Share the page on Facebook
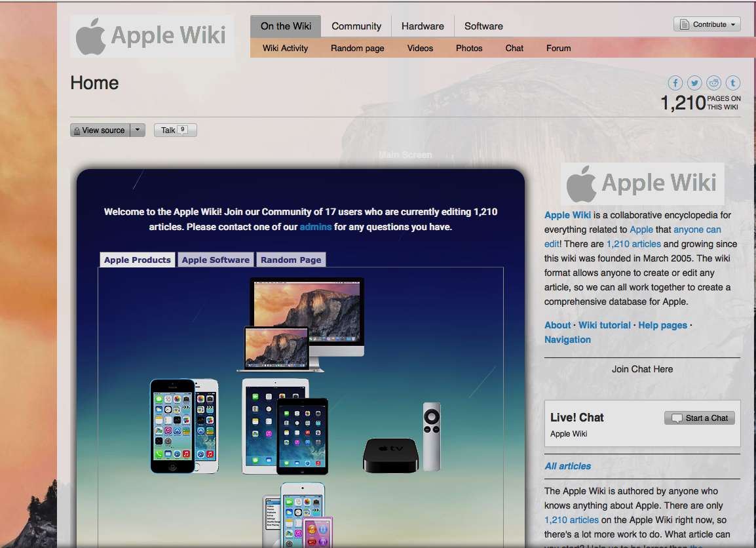Screen dimensions: 756x548 pos(675,83)
